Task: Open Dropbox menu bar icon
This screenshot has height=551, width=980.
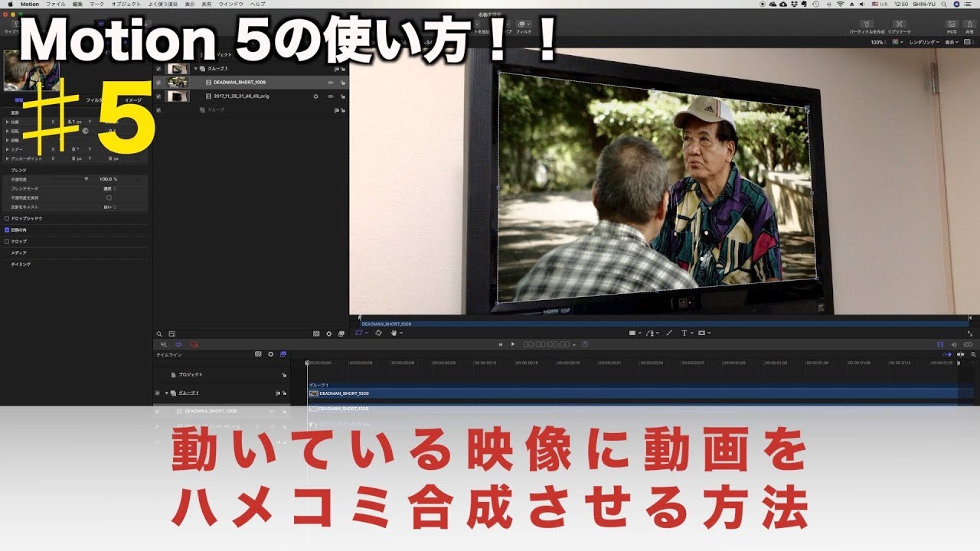Action: [x=795, y=4]
